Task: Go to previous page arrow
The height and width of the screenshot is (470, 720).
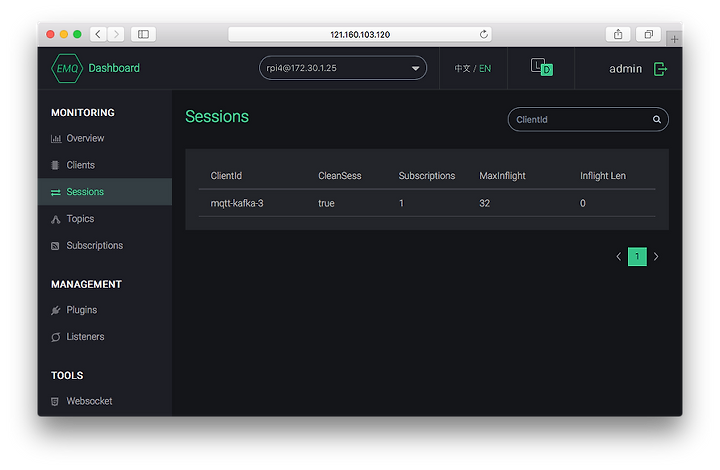Action: tap(619, 257)
